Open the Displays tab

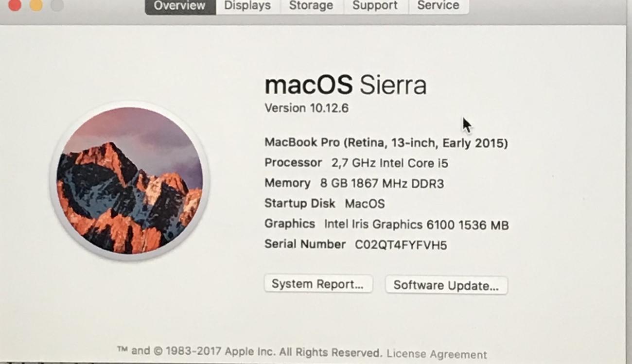point(247,6)
